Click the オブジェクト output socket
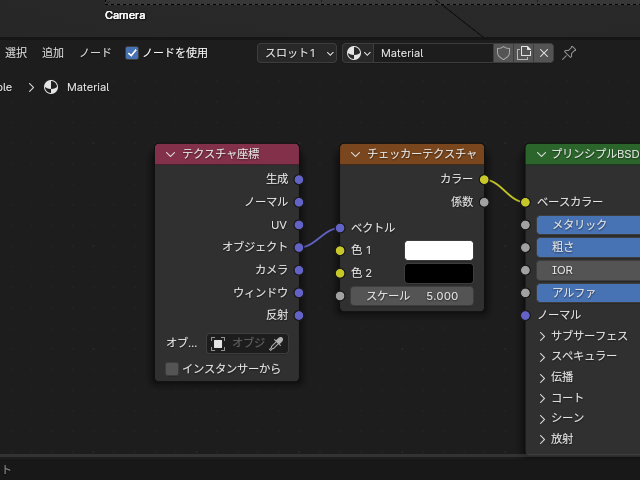This screenshot has height=480, width=640. tap(299, 247)
